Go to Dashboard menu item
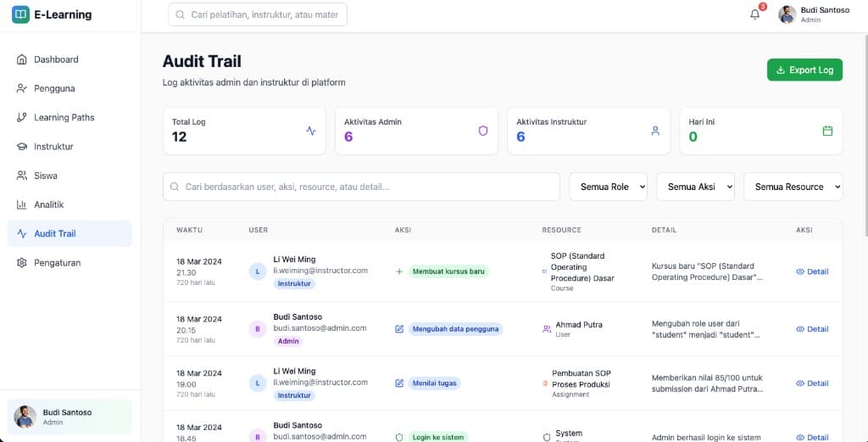This screenshot has height=442, width=868. 70,59
